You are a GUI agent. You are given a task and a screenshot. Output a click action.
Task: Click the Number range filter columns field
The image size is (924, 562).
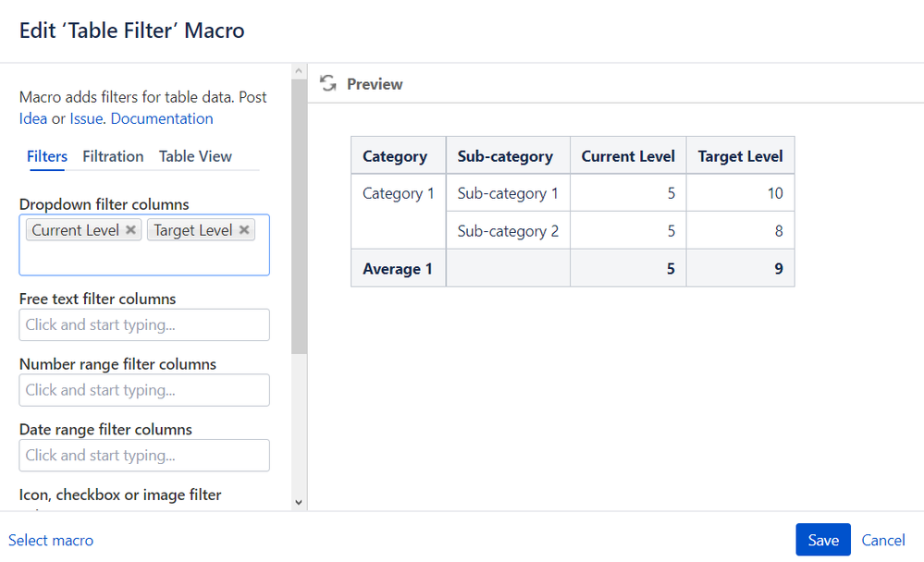click(x=144, y=390)
